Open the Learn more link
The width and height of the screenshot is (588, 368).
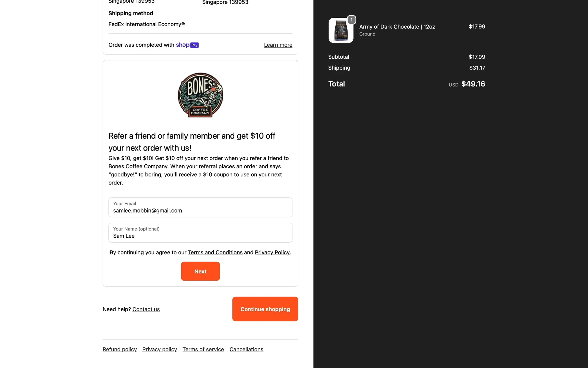point(278,45)
